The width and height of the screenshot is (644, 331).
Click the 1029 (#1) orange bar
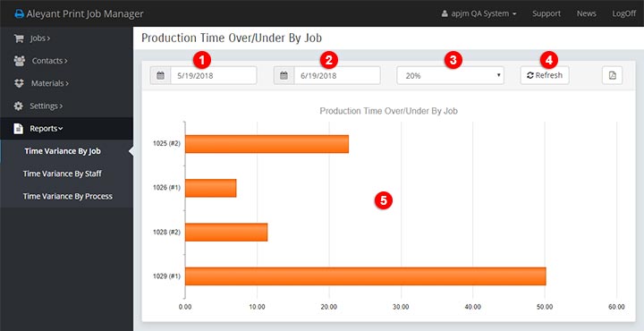pos(366,276)
